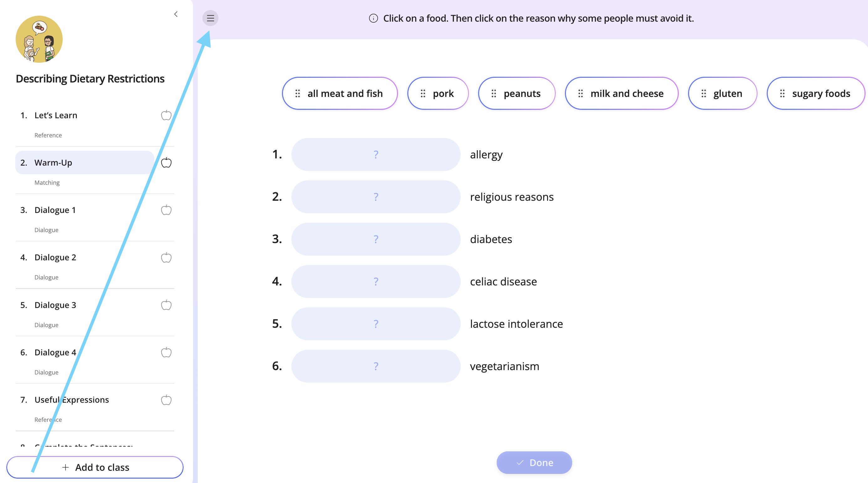Click the apple icon beside Dialogue 2

[166, 258]
